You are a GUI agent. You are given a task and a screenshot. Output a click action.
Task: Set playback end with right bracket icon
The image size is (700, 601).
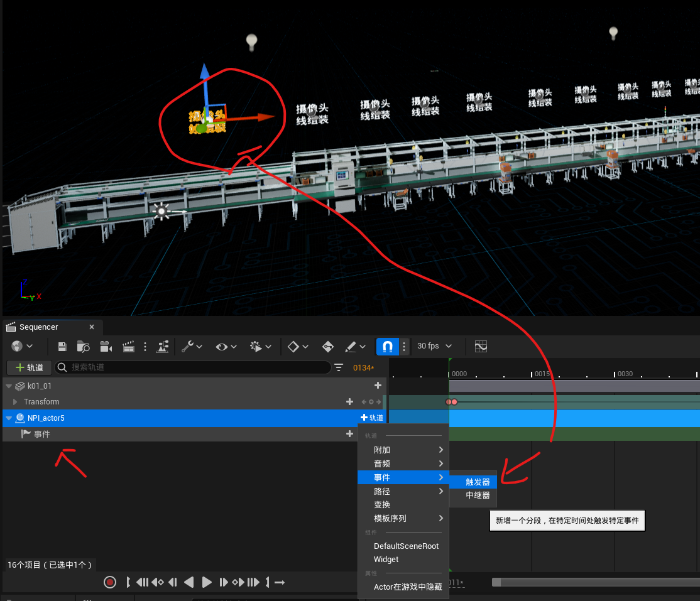point(268,582)
